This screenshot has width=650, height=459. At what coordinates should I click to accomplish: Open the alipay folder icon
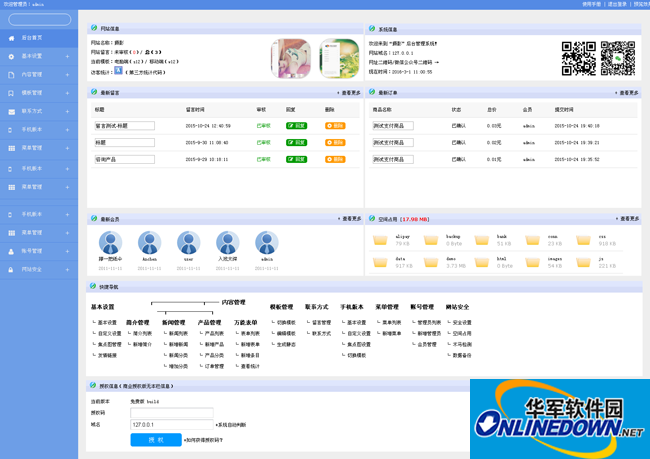click(x=380, y=240)
